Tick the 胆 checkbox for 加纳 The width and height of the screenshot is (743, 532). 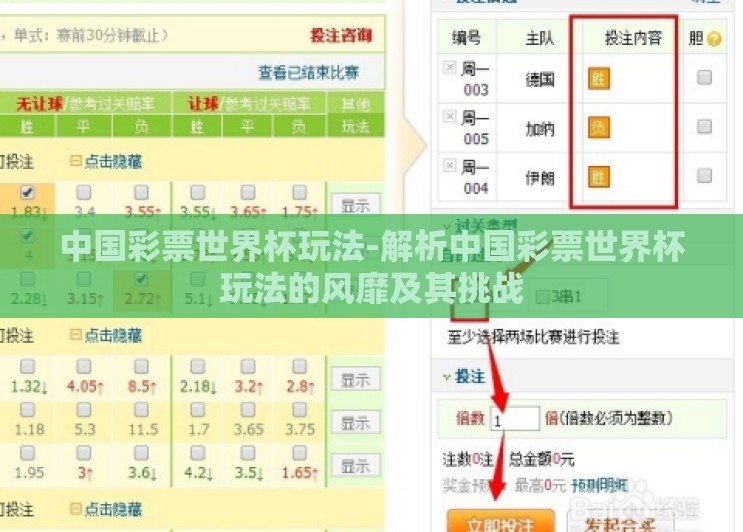click(x=705, y=126)
